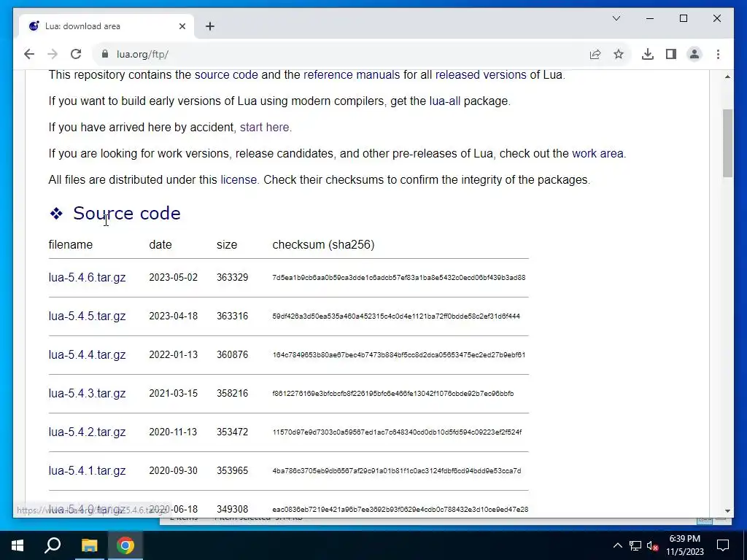Go back to the previous page
This screenshot has height=560, width=747.
coord(29,54)
